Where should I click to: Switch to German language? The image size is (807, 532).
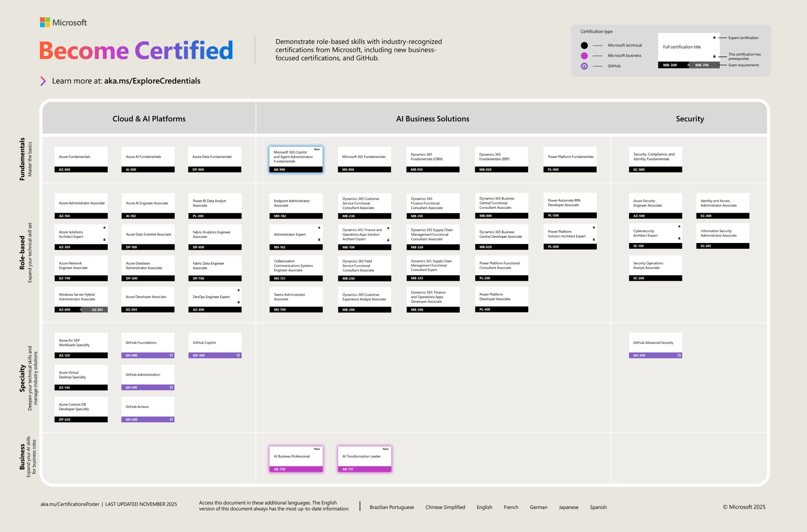coord(538,507)
